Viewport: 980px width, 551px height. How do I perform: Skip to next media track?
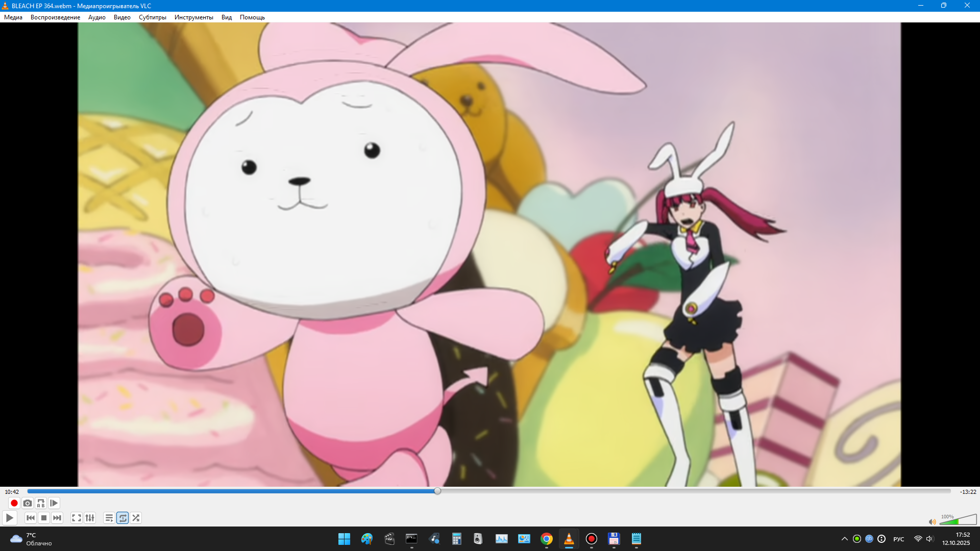(x=57, y=518)
